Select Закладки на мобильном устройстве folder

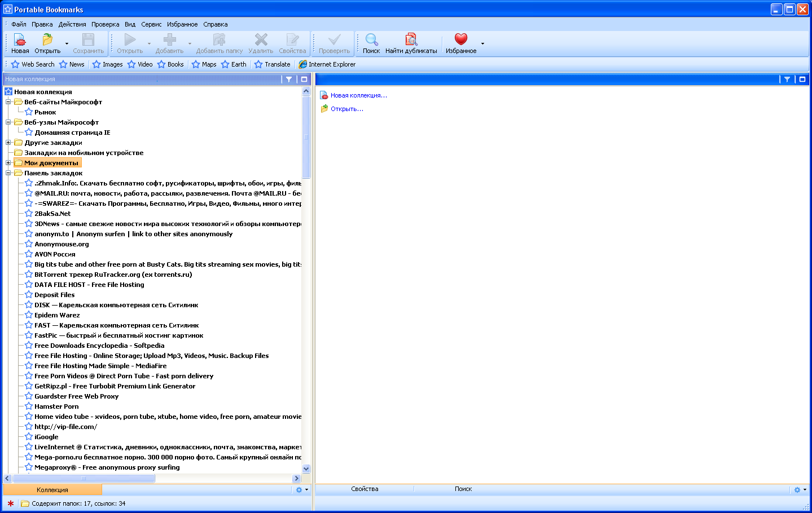(84, 153)
